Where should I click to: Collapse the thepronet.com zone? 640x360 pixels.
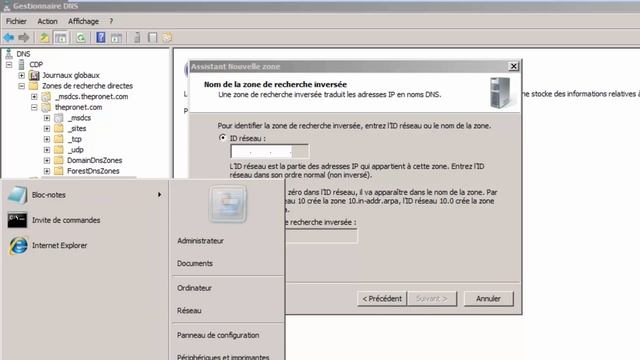(34, 107)
